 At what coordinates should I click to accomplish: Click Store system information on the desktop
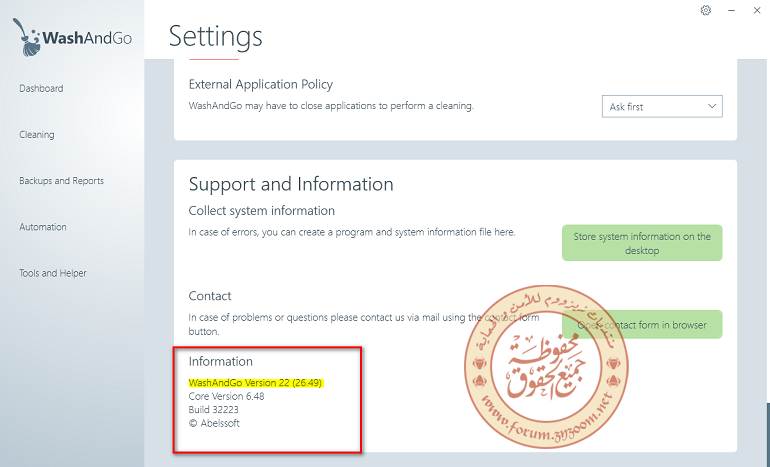click(642, 243)
